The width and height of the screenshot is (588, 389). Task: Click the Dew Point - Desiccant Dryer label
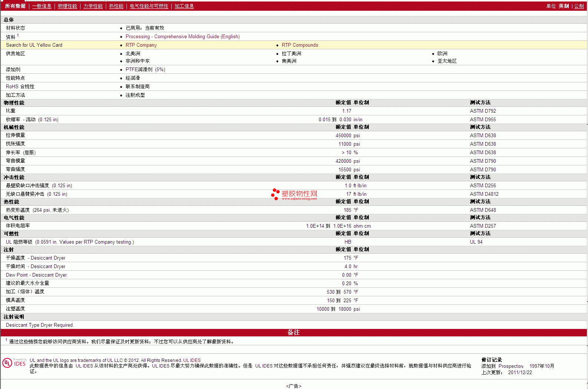36,275
